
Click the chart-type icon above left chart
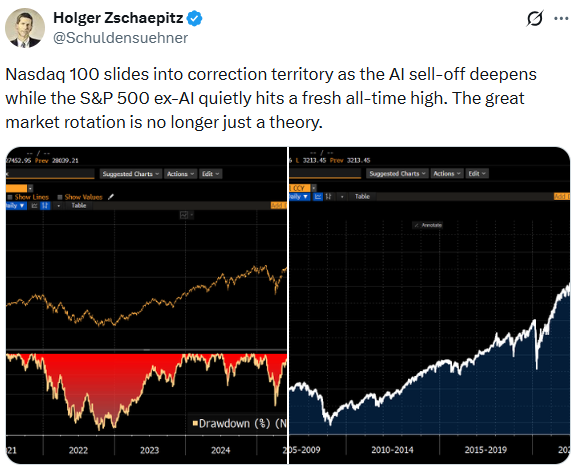click(184, 215)
